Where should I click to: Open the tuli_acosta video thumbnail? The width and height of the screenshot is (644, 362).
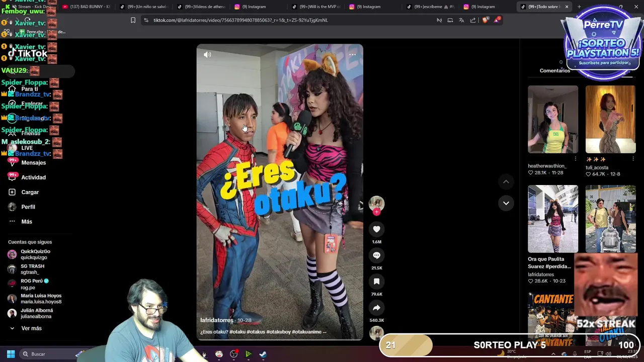point(610,119)
